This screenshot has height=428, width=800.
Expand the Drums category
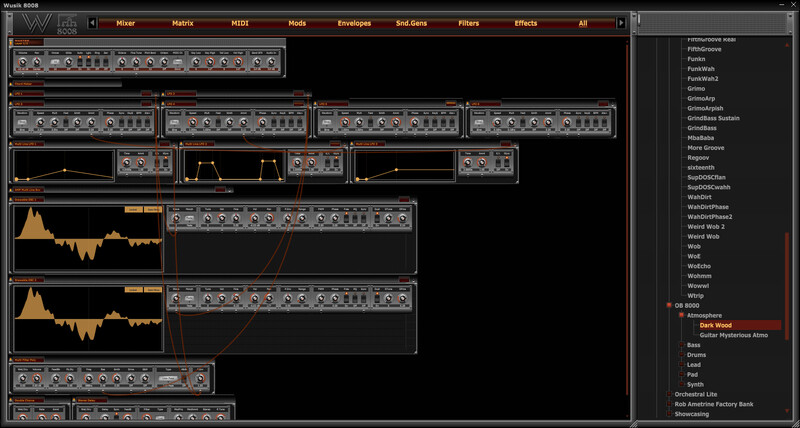tap(681, 354)
